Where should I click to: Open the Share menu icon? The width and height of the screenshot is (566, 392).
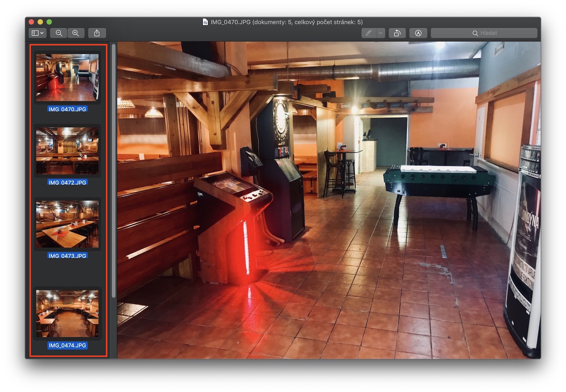coord(97,33)
